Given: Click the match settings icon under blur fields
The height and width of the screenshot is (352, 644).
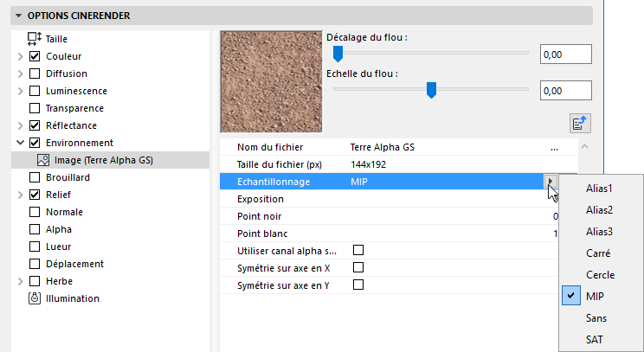Looking at the screenshot, I should click(x=580, y=123).
